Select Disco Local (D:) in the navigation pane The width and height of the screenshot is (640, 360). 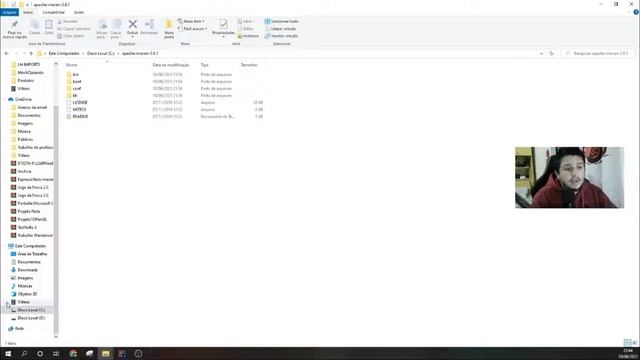coord(31,318)
